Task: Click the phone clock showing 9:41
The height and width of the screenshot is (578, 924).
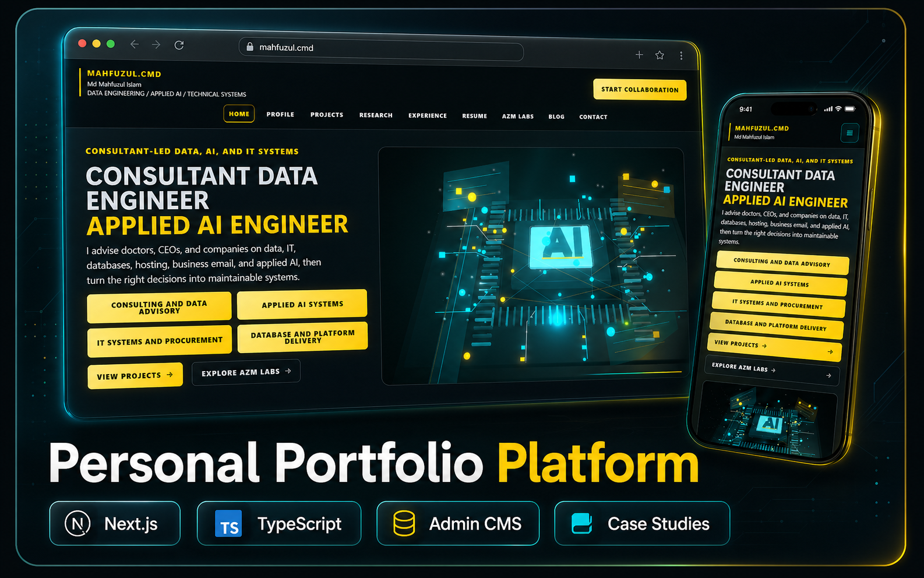Action: click(746, 109)
